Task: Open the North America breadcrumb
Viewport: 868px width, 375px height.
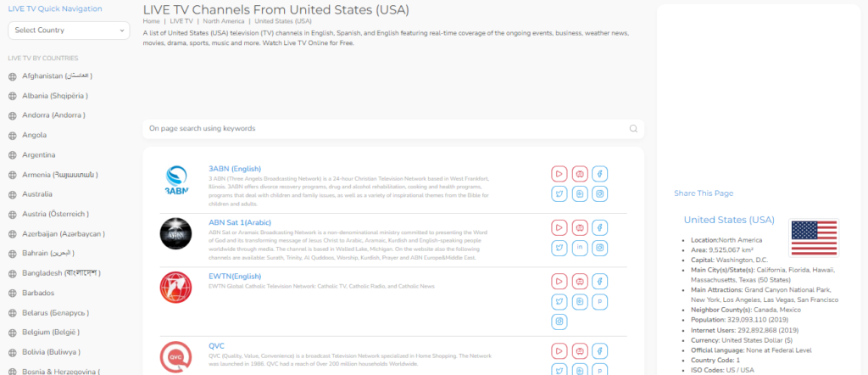Action: tap(223, 21)
